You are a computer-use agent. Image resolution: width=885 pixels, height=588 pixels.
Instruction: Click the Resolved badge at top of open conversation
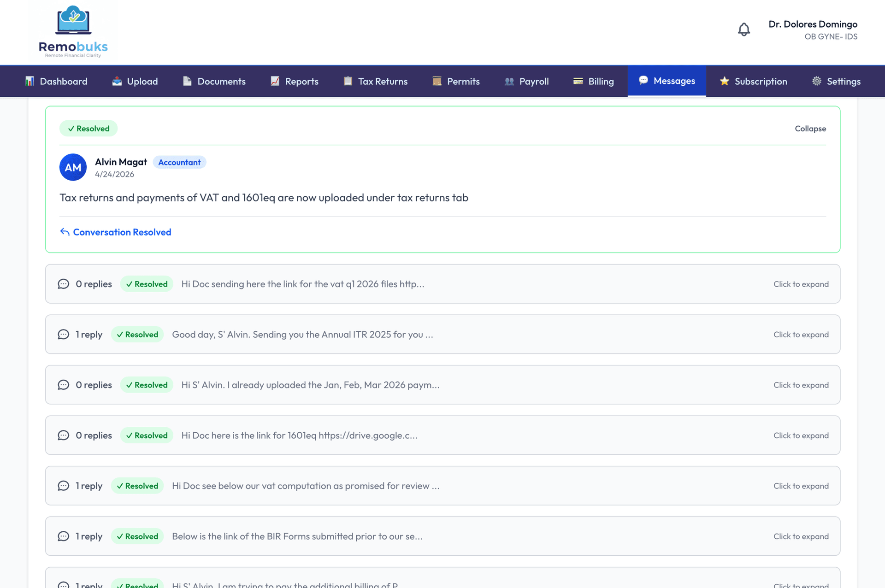pos(88,129)
